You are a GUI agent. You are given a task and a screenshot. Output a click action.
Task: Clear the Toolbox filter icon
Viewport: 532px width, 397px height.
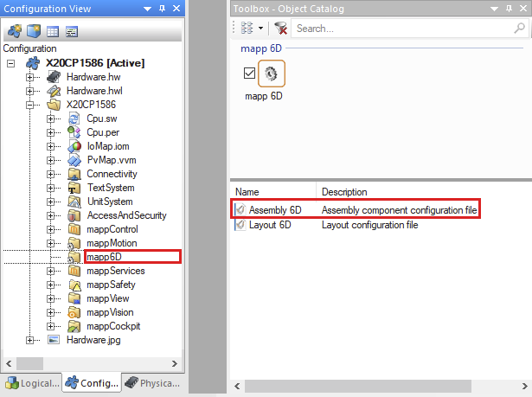[x=280, y=29]
